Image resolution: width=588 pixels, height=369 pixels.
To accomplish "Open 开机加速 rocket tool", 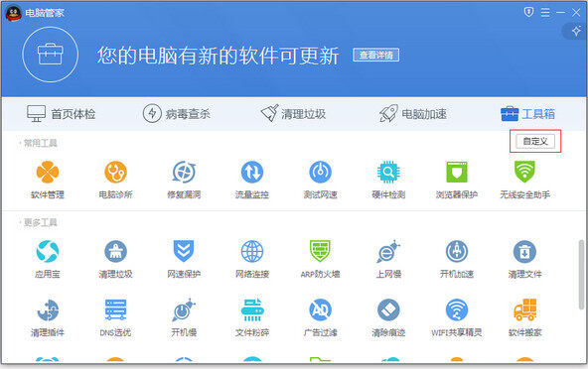I will 456,259.
